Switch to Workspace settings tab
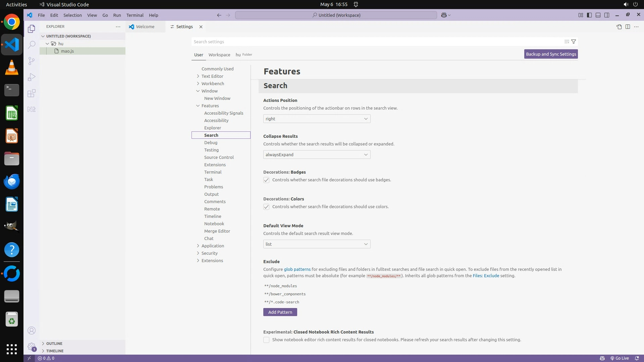This screenshot has height=362, width=644. (219, 55)
